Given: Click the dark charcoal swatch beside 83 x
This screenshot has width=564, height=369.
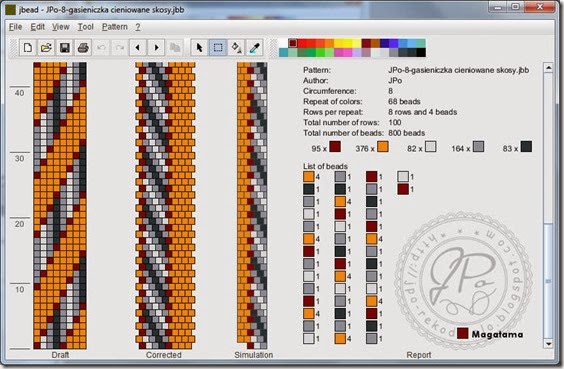Looking at the screenshot, I should (526, 147).
